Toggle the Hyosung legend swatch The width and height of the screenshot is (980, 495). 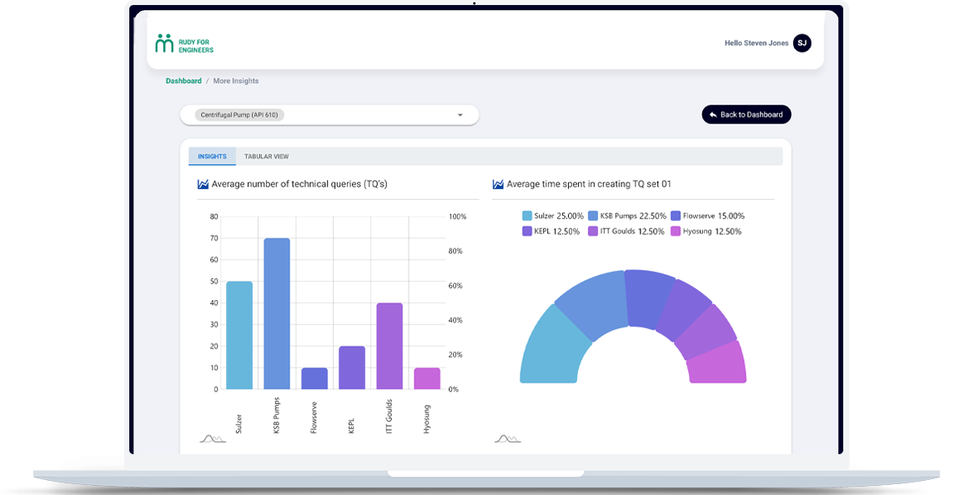676,232
